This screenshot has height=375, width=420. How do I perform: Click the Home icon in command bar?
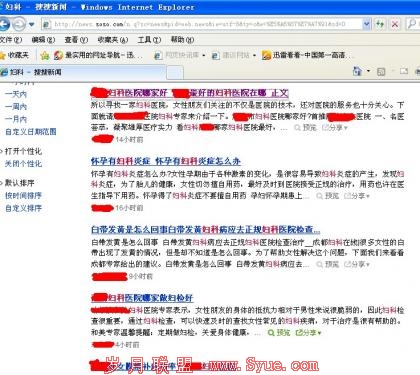pyautogui.click(x=357, y=71)
